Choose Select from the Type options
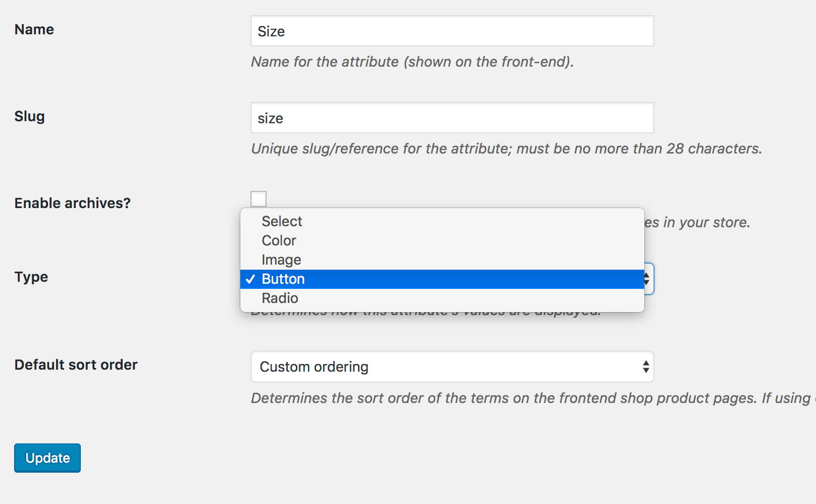Viewport: 816px width, 504px height. (282, 221)
